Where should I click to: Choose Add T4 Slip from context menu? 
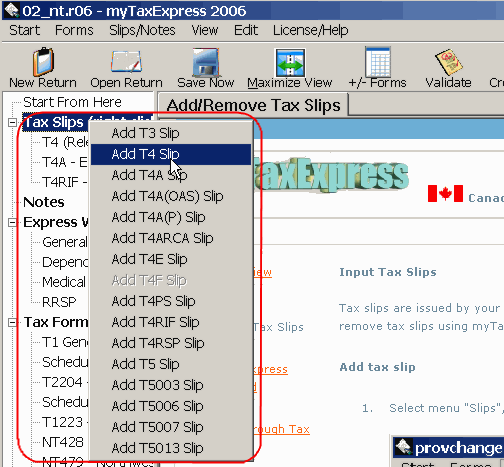(x=171, y=154)
